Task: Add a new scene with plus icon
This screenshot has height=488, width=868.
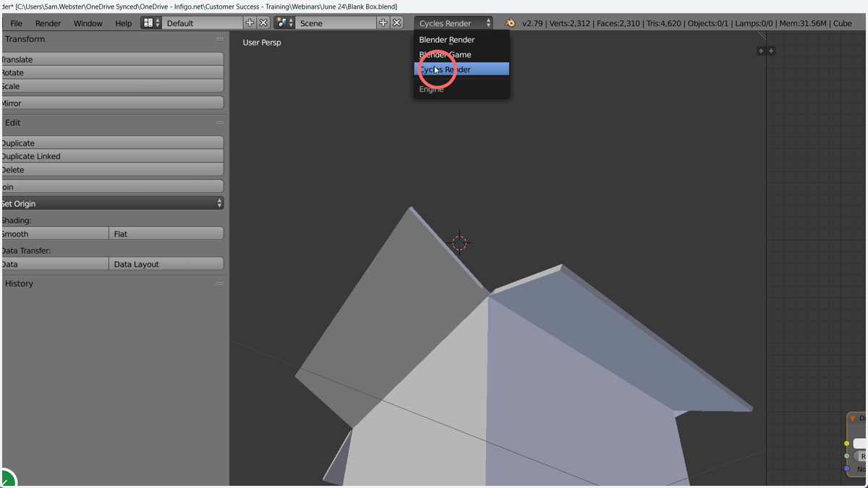Action: [383, 23]
